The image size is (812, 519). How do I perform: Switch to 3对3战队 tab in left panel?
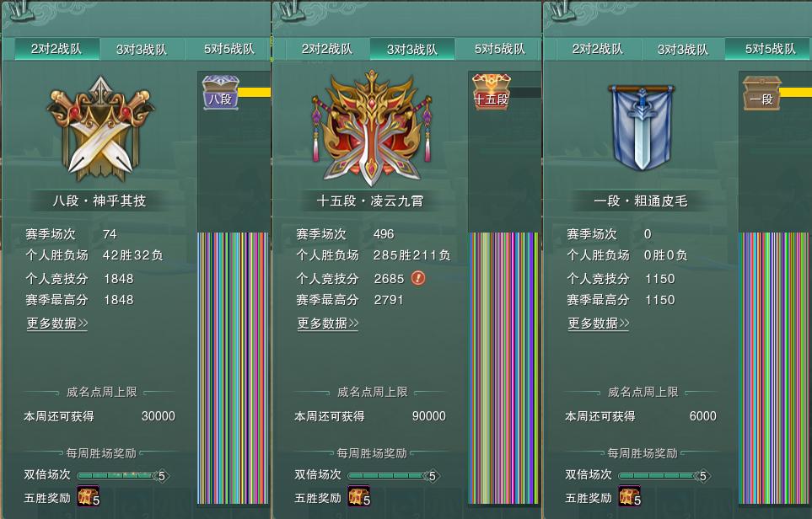point(142,49)
